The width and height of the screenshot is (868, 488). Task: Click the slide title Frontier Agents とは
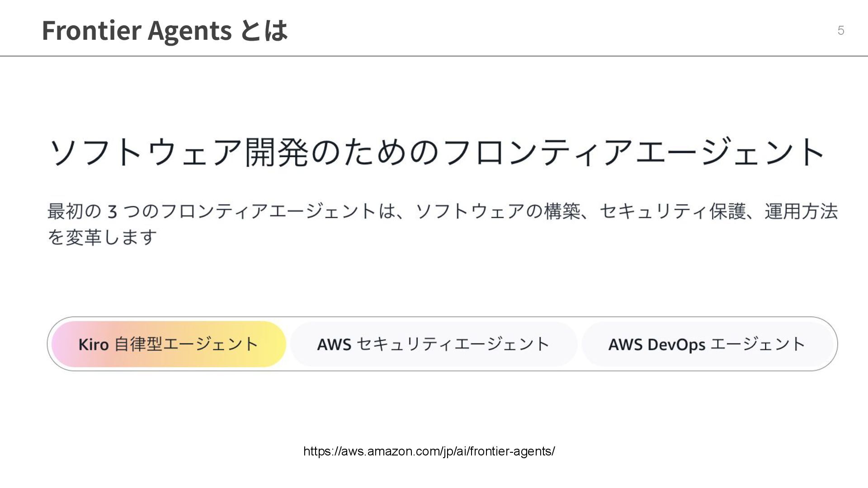[x=165, y=30]
